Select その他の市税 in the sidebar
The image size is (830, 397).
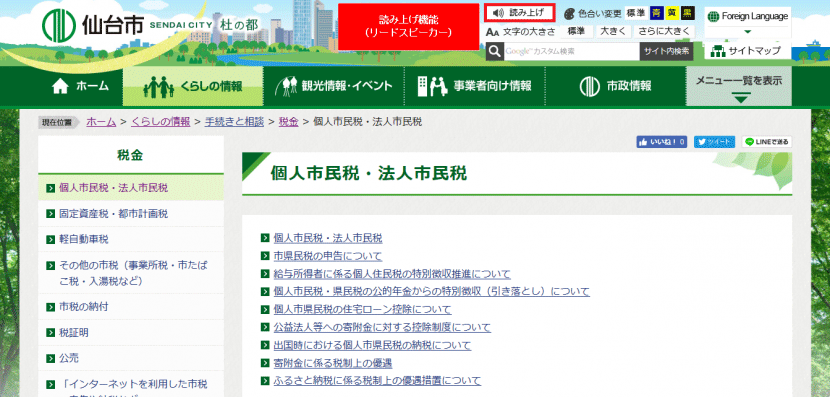click(131, 273)
